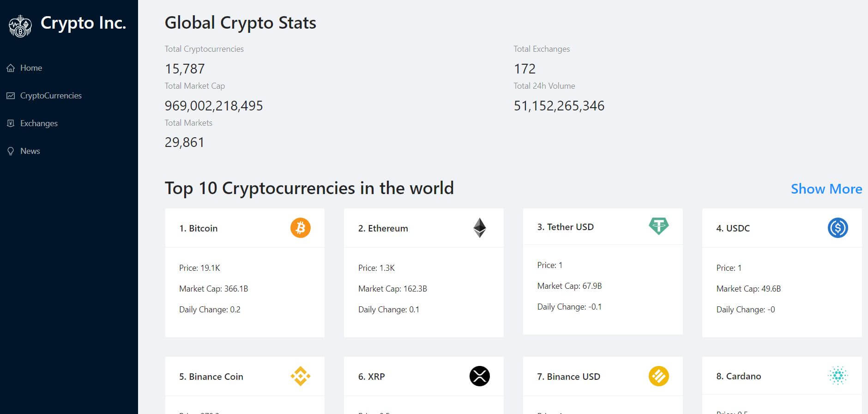868x414 pixels.
Task: Open the 4. USDC card
Action: point(782,273)
